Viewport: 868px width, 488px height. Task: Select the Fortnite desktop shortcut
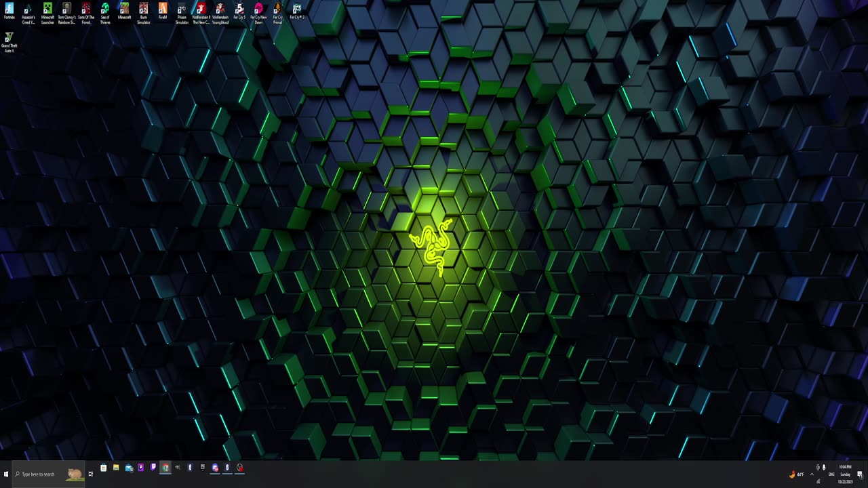coord(9,12)
